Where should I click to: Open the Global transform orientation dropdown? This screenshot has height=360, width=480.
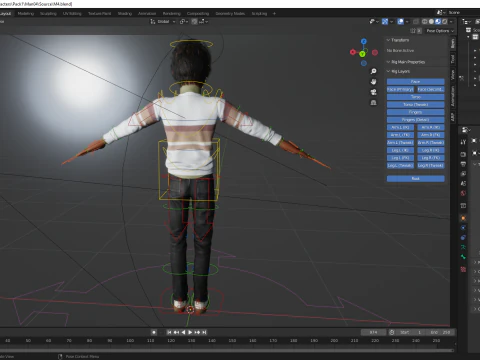tap(163, 21)
